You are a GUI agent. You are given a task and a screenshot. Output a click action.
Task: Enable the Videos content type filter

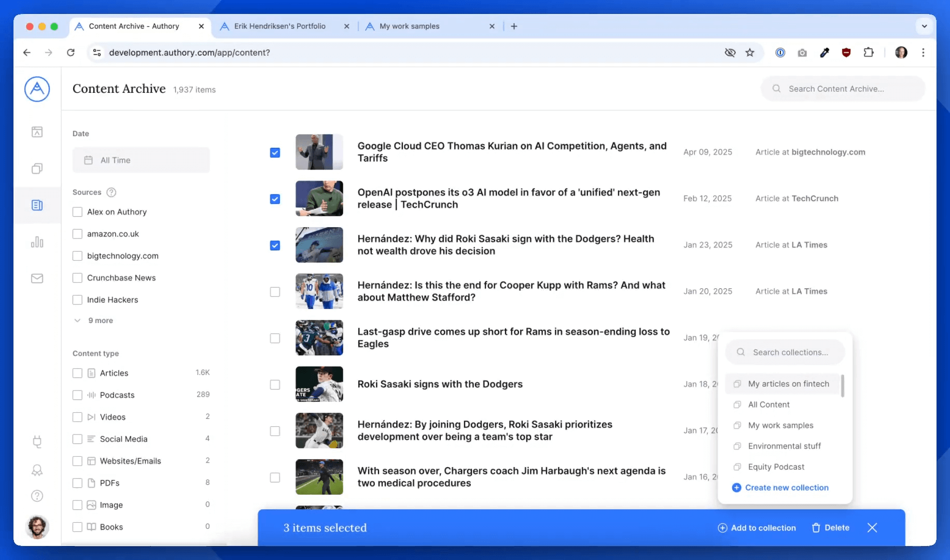click(77, 417)
